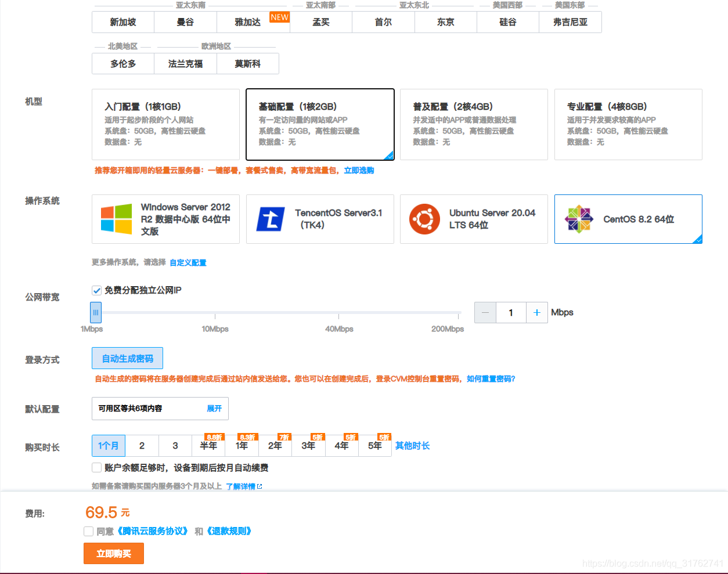Decrease bandwidth with the minus button
This screenshot has height=574, width=728.
(485, 312)
